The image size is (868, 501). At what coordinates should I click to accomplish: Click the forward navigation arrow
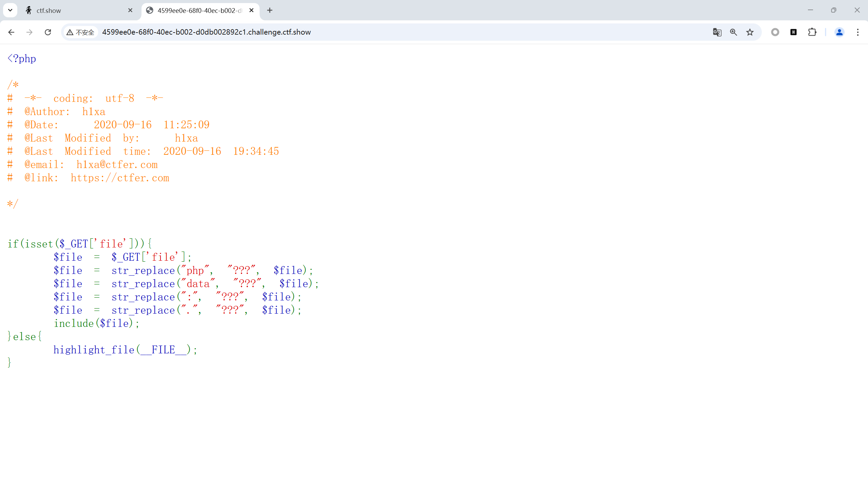point(30,32)
